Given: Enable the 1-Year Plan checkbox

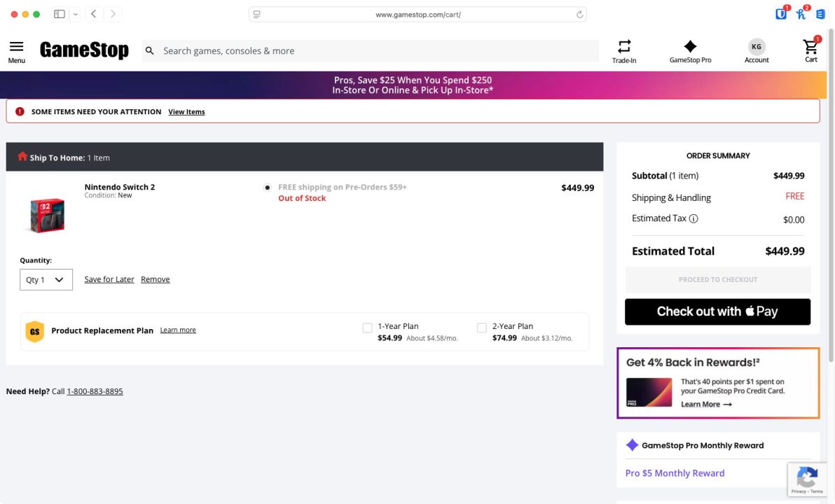Looking at the screenshot, I should click(367, 327).
